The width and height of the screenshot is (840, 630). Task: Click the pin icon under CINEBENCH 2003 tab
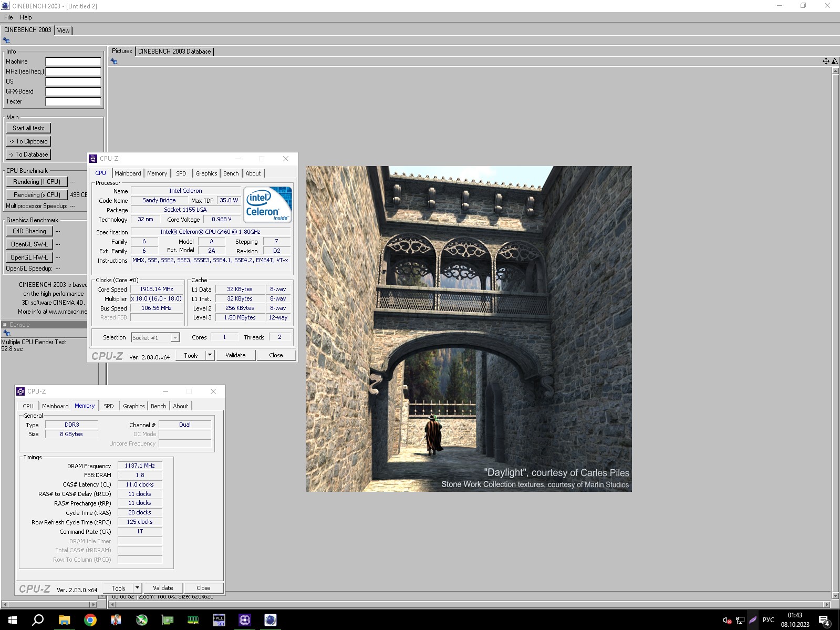[x=6, y=40]
